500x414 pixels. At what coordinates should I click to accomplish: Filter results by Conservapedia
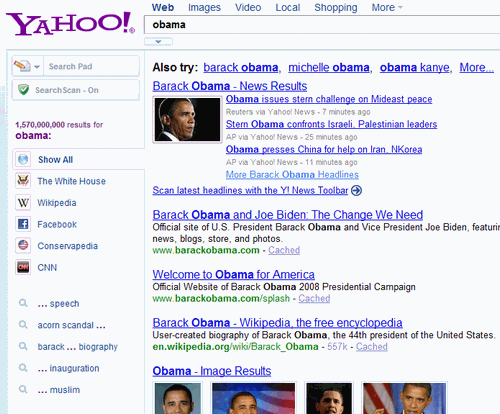[x=67, y=246]
